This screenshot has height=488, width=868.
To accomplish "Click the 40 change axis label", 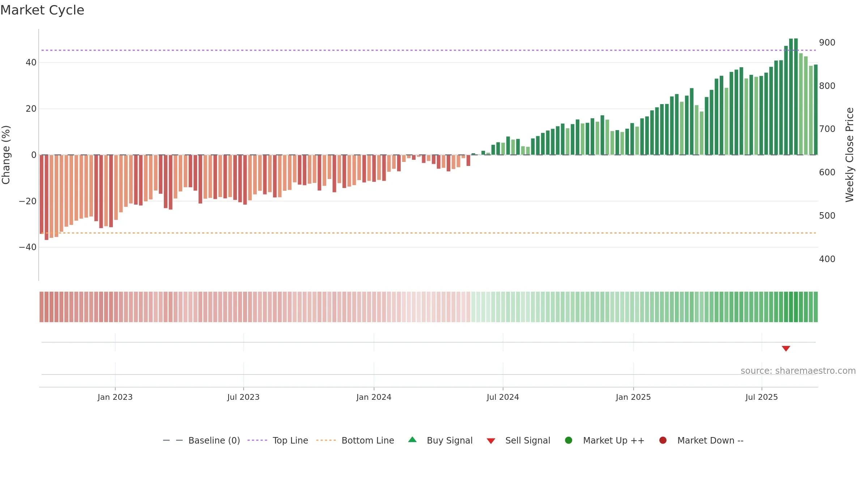I will (x=31, y=63).
